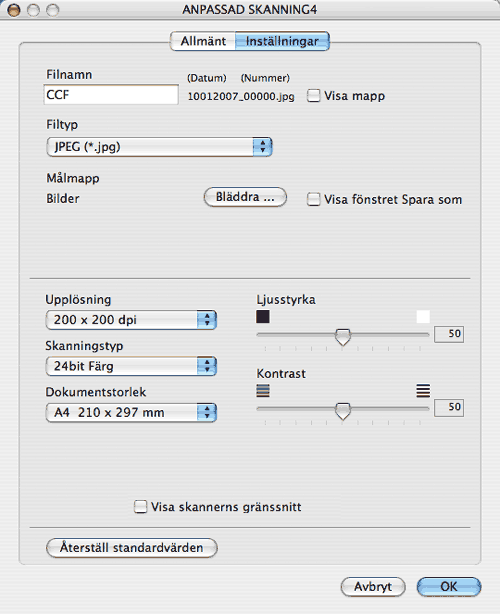
Task: Click the Ljusstyrka slider handle
Action: point(343,337)
